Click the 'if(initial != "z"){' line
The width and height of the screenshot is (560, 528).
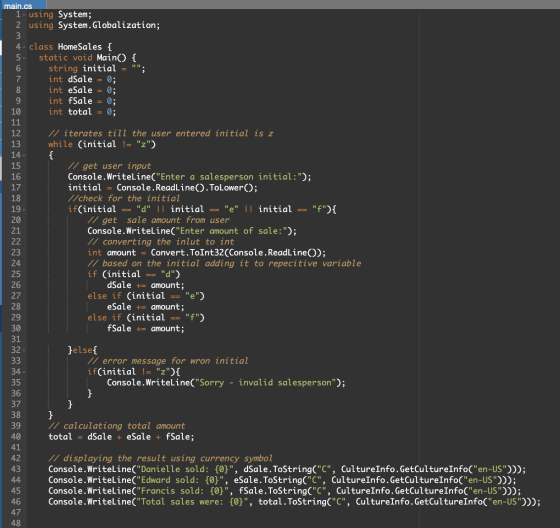[x=134, y=372]
